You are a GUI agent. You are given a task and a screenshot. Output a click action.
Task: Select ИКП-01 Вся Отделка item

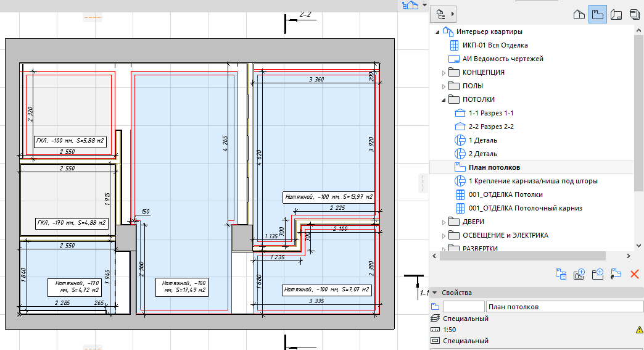(495, 45)
